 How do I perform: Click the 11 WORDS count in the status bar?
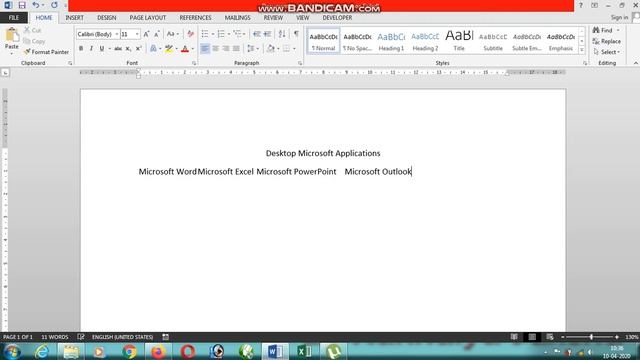pyautogui.click(x=55, y=337)
